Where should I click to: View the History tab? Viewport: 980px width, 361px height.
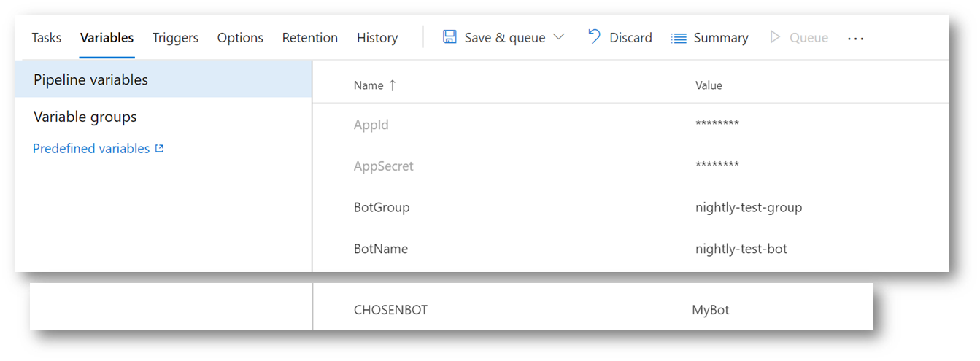pos(377,38)
